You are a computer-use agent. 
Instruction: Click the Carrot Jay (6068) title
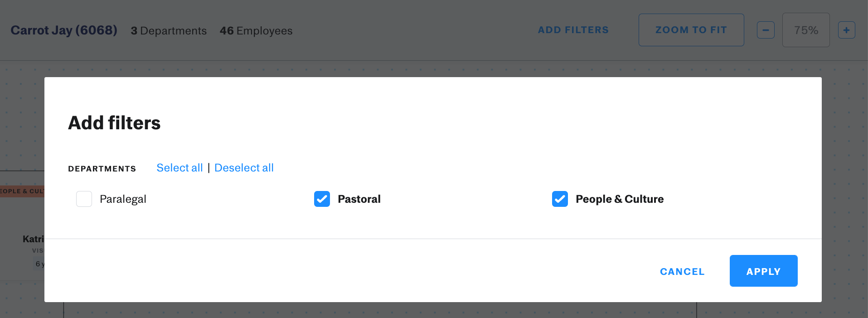[64, 30]
